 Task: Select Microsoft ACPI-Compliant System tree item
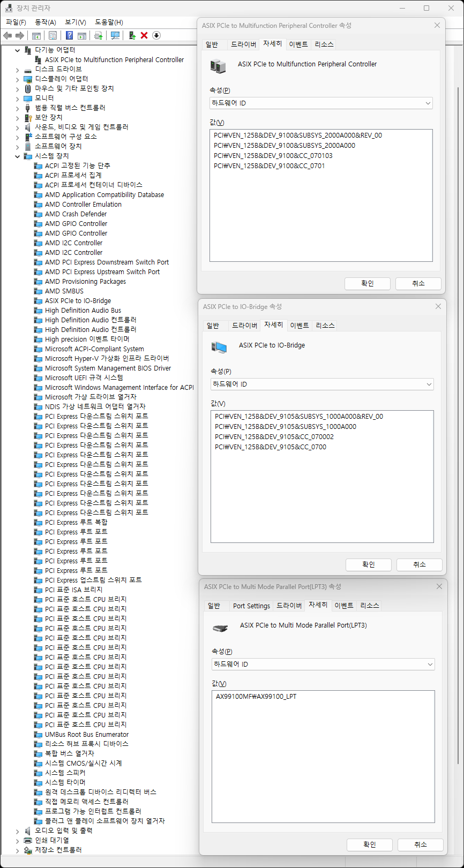(94, 349)
